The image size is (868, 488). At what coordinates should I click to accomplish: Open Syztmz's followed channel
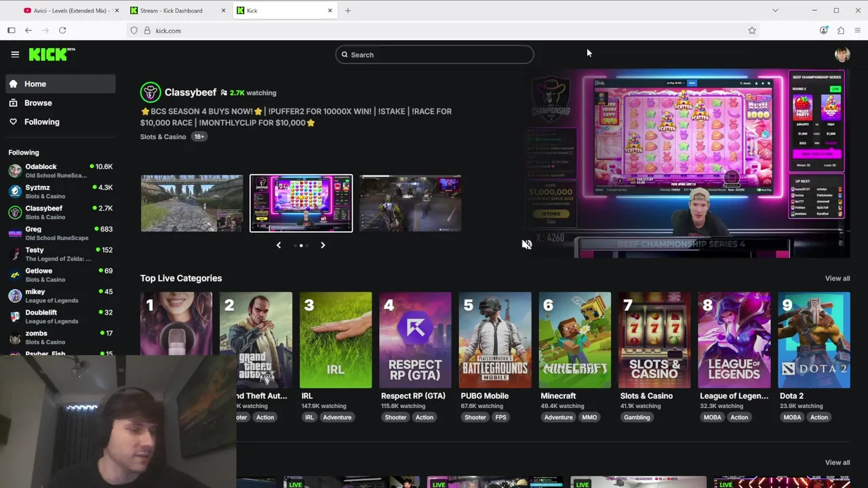coord(60,192)
